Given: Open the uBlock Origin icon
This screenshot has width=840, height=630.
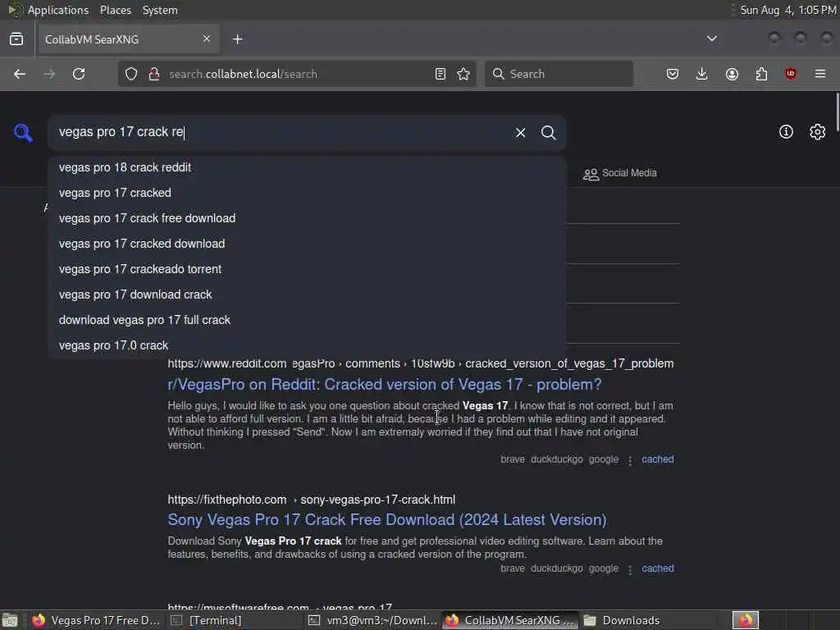Looking at the screenshot, I should click(791, 74).
